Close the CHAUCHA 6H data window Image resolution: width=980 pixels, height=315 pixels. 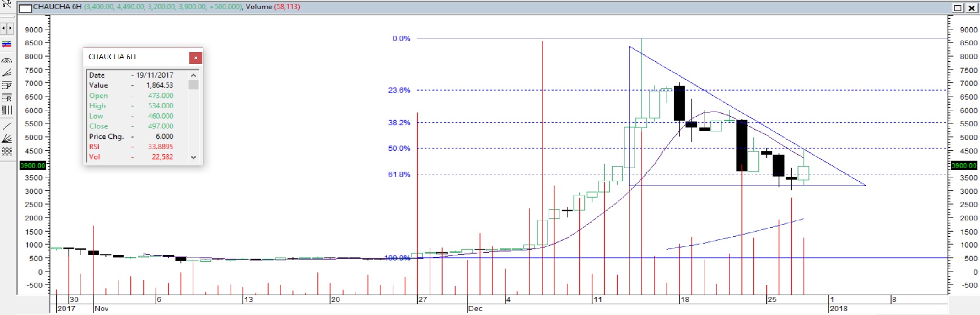coord(196,57)
